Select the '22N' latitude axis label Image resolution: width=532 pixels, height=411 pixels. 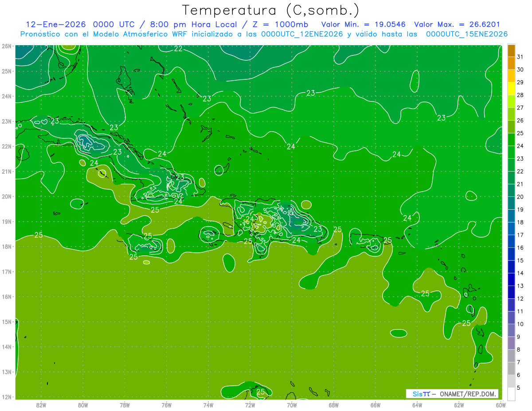pos(6,146)
